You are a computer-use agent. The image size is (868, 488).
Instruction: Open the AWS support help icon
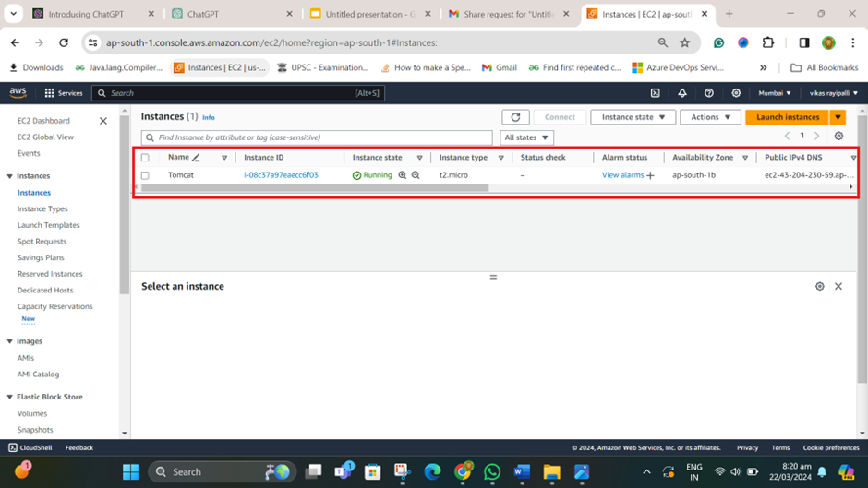(x=708, y=93)
